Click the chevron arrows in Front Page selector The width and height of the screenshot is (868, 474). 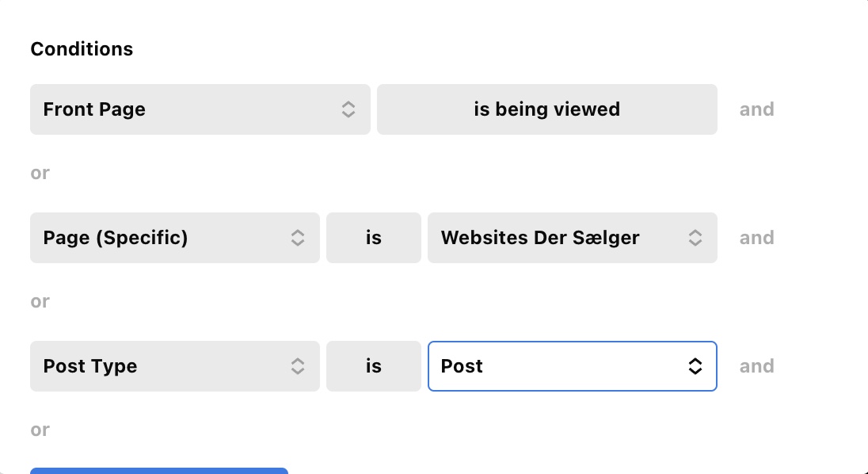point(348,109)
